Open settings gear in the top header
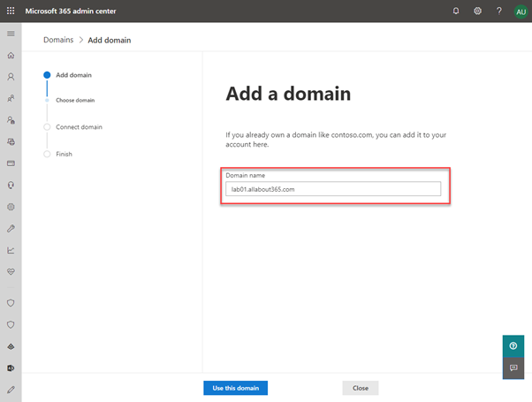 [477, 11]
